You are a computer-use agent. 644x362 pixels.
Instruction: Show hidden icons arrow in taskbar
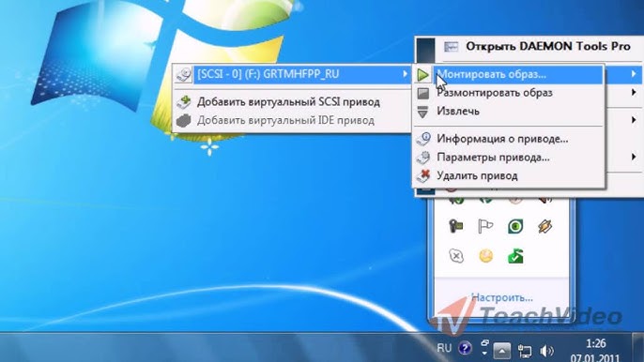[502, 351]
